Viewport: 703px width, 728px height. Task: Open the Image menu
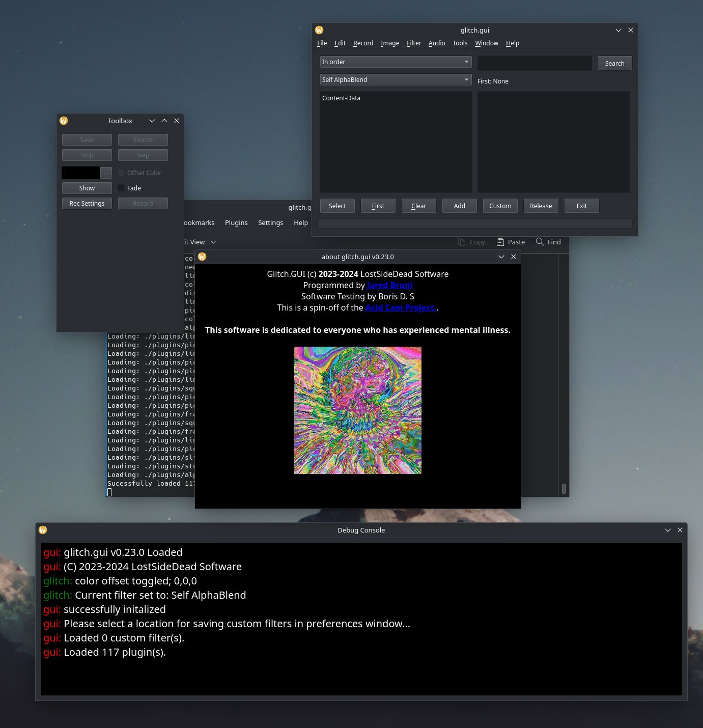point(390,43)
